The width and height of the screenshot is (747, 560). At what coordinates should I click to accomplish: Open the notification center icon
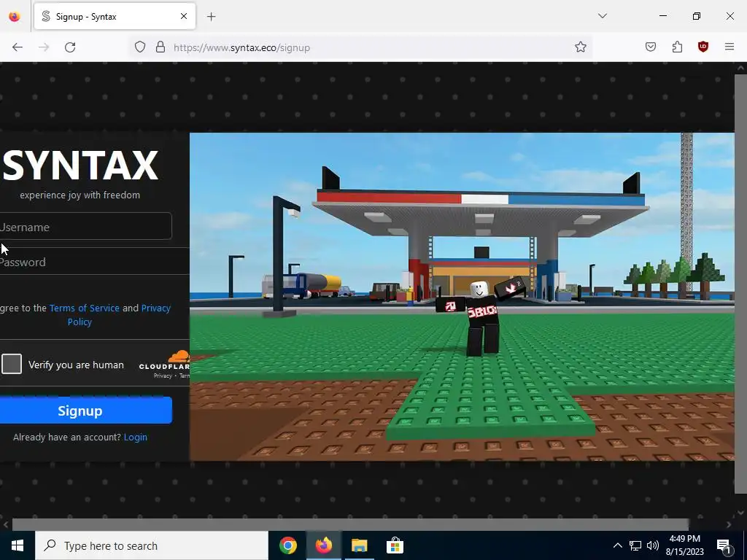click(x=724, y=546)
